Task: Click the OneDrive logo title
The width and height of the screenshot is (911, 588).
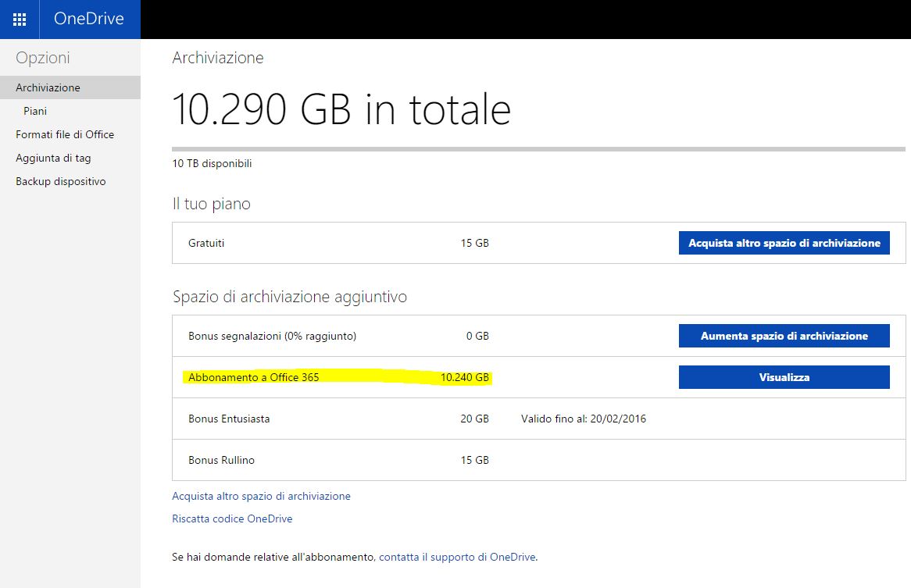Action: click(x=89, y=19)
